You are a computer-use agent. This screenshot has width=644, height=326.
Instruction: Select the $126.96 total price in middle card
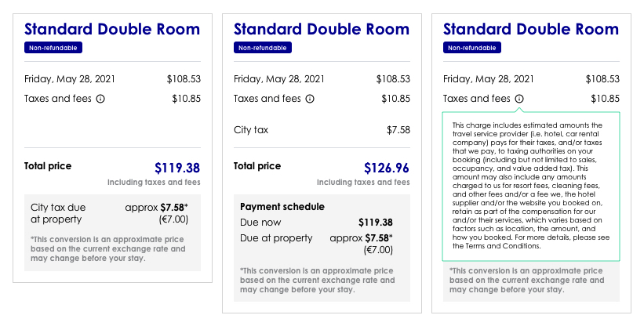pyautogui.click(x=387, y=168)
